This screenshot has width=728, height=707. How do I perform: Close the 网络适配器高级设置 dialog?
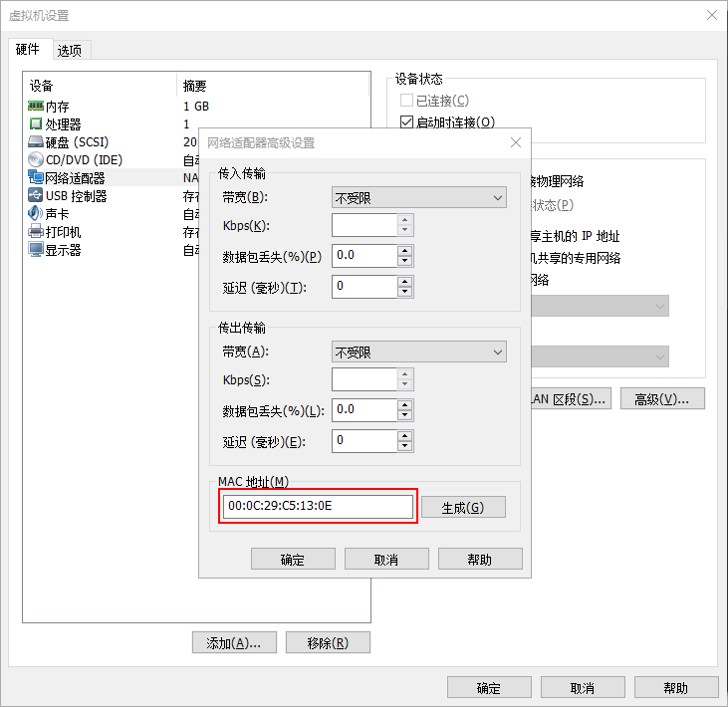click(x=515, y=142)
